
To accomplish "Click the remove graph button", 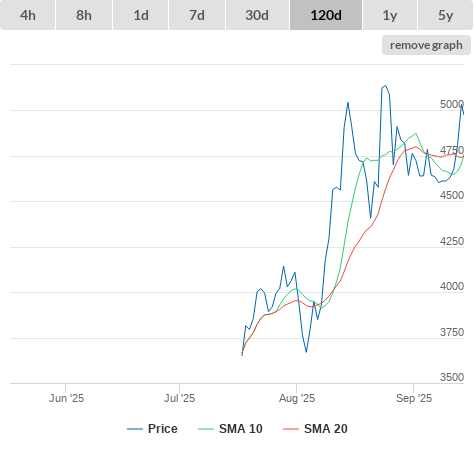I will click(x=426, y=45).
